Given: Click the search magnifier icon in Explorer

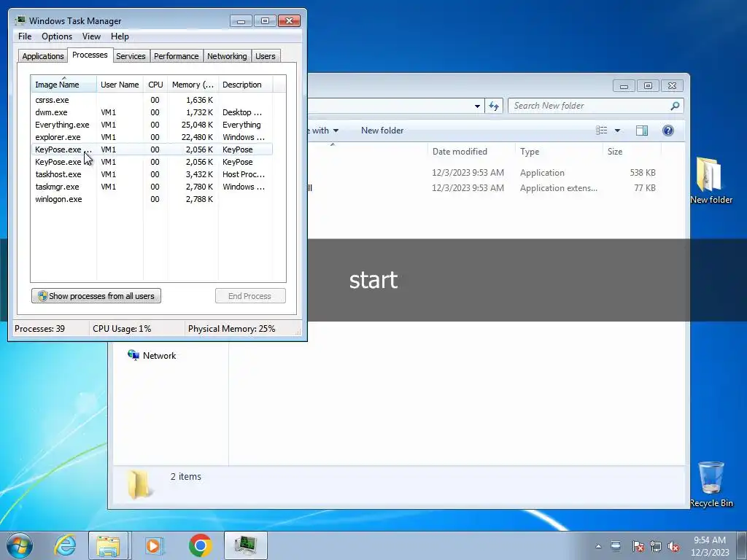Looking at the screenshot, I should 675,106.
